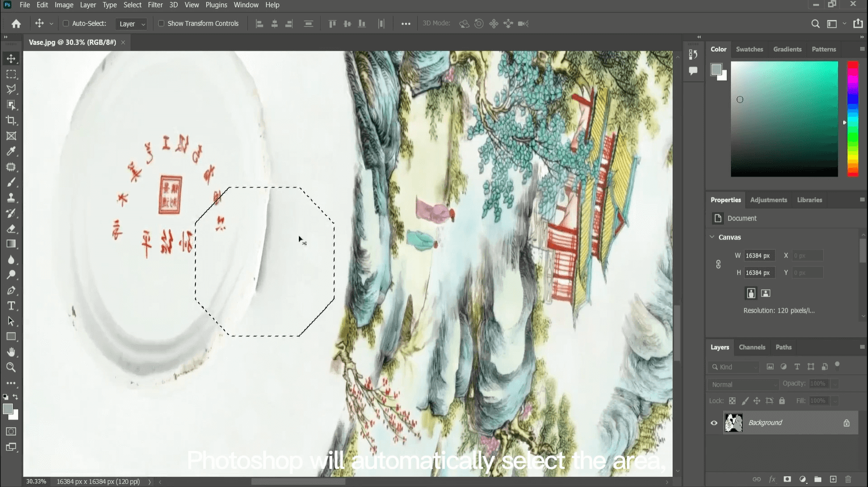
Task: Enable the Auto-Select checkbox
Action: [66, 24]
